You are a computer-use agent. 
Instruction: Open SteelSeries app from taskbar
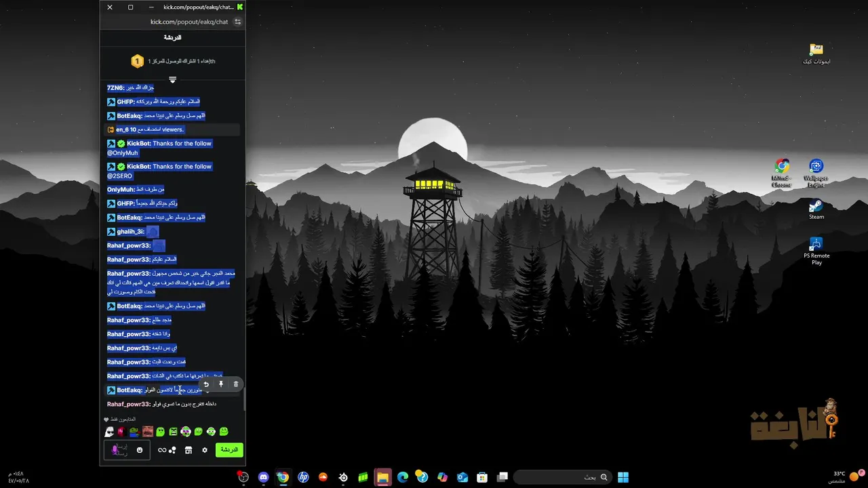(x=343, y=477)
